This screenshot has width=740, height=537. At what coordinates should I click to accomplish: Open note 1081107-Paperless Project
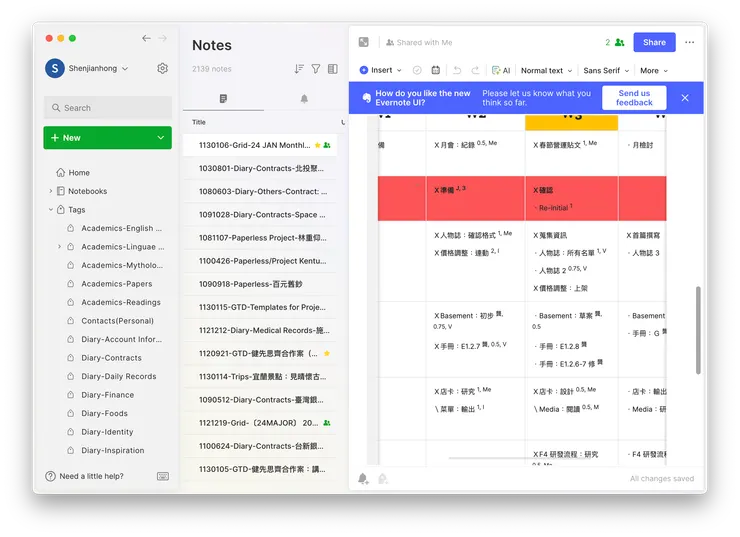click(x=260, y=237)
